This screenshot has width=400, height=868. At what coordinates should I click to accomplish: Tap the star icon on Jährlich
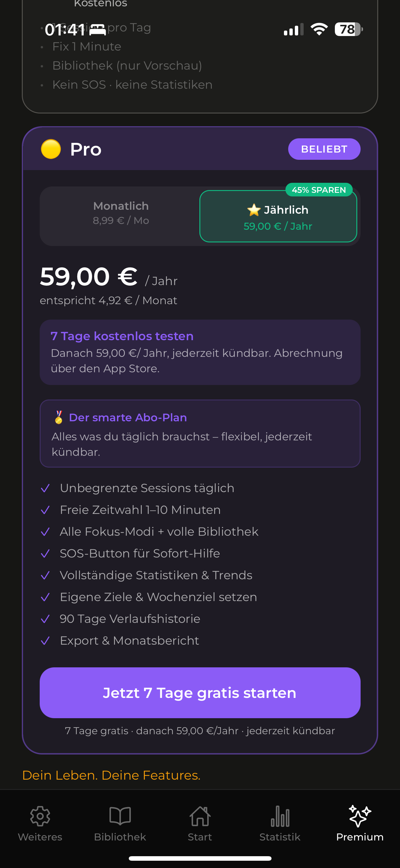254,210
